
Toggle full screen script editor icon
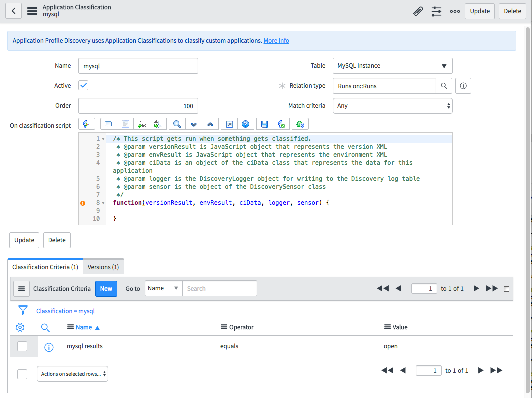point(229,124)
